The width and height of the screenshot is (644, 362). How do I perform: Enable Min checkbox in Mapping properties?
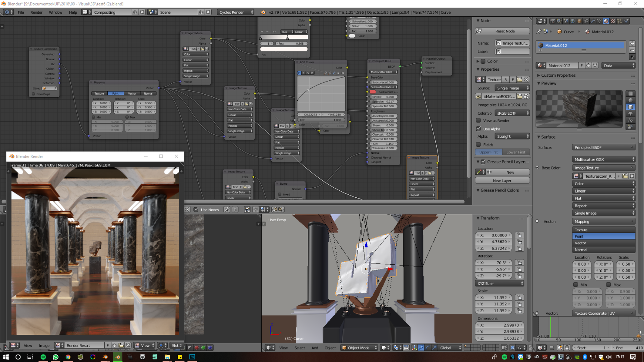pos(576,285)
